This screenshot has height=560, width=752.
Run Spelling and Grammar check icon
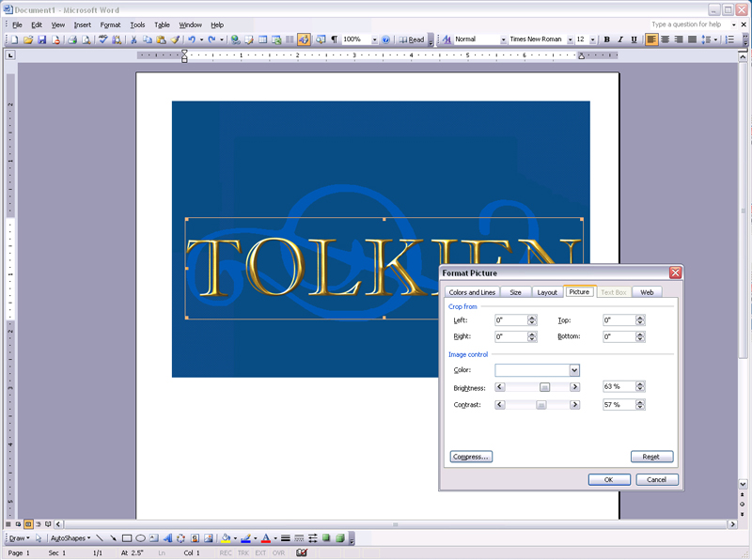[102, 39]
